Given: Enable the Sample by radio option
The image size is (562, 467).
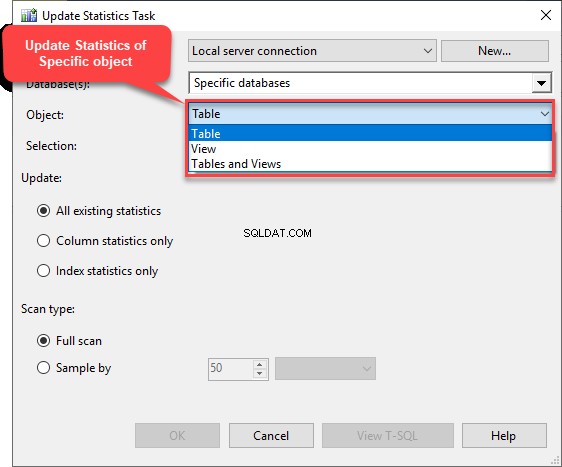Looking at the screenshot, I should [43, 368].
